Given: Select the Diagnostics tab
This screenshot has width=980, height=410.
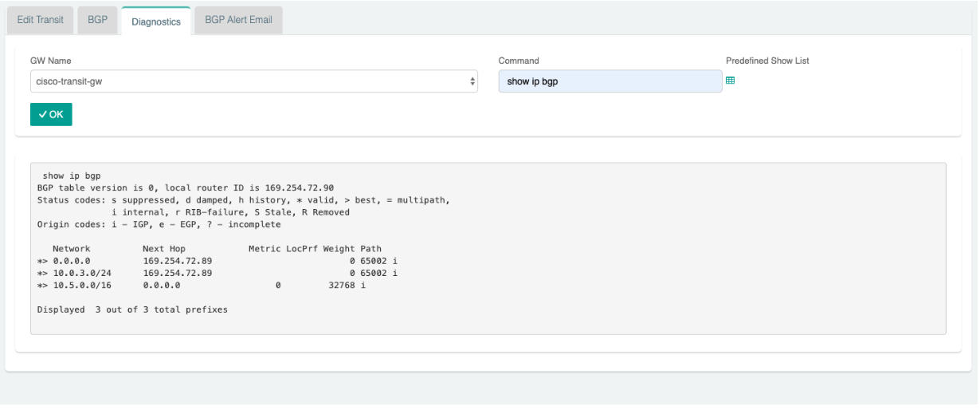Looking at the screenshot, I should pyautogui.click(x=156, y=22).
